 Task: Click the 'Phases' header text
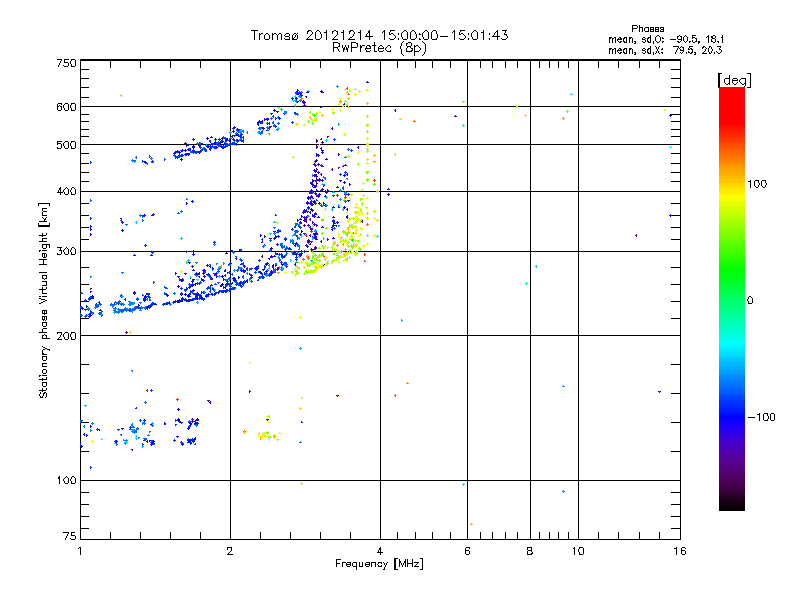[647, 29]
